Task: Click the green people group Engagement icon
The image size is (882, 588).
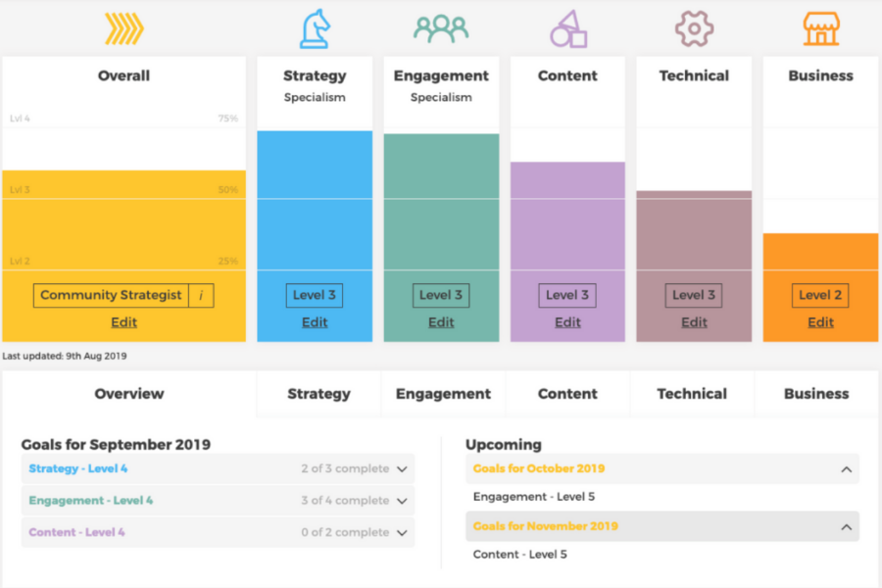Action: click(441, 28)
